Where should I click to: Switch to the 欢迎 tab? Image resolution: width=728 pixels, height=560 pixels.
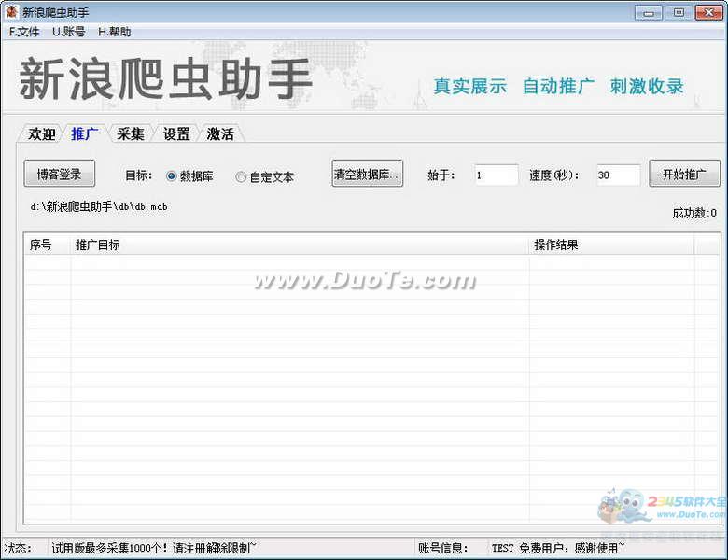41,133
